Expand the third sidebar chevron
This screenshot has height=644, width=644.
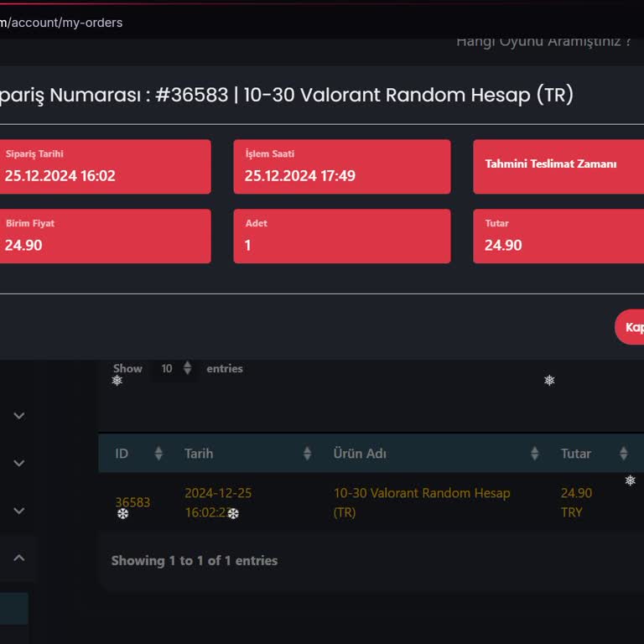coord(19,511)
